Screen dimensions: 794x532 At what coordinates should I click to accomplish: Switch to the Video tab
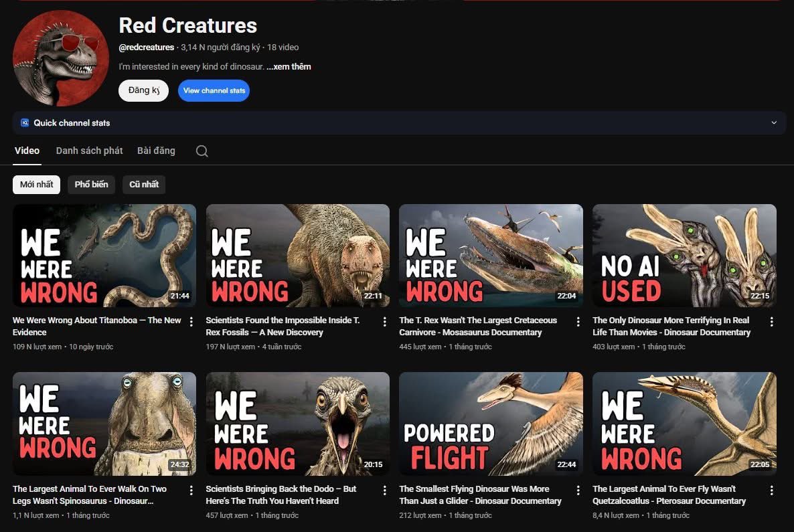point(27,151)
